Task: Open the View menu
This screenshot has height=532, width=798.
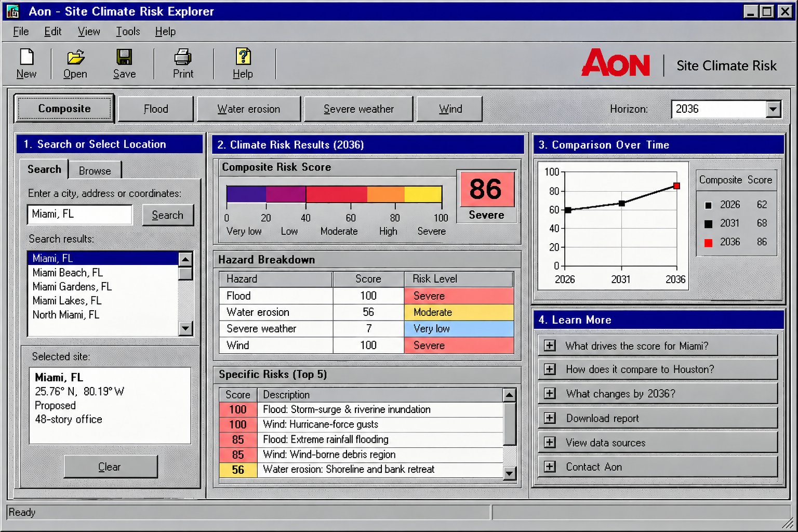Action: click(89, 32)
